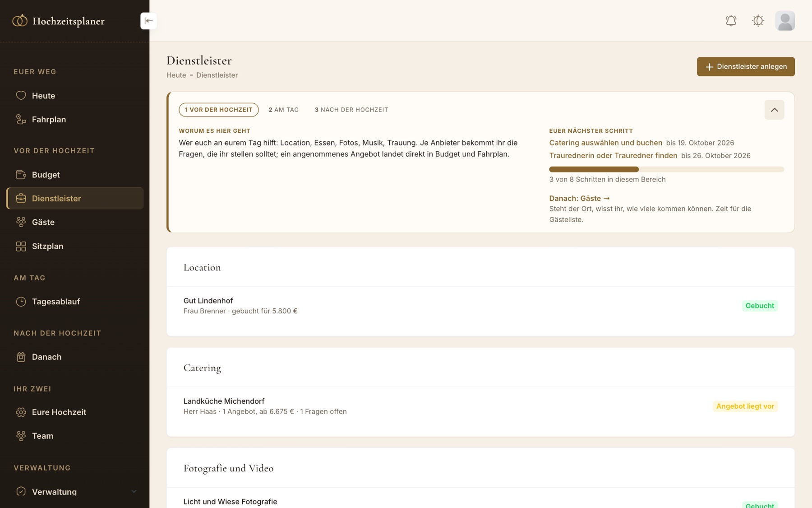Switch to 2 Am Tag tab
Image resolution: width=812 pixels, height=508 pixels.
[284, 110]
